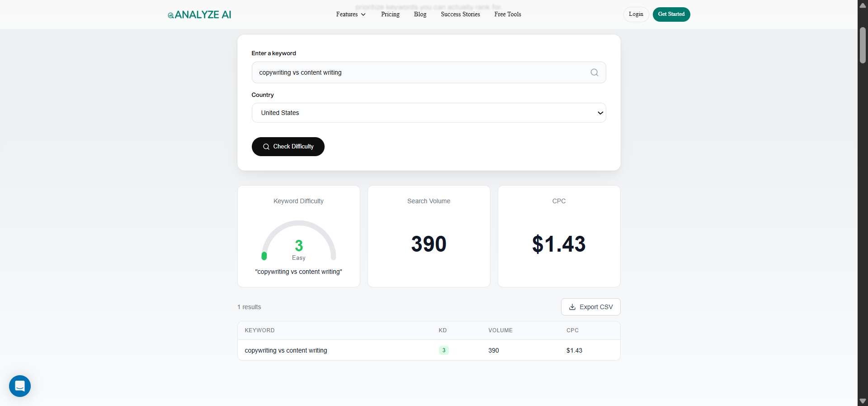This screenshot has height=406, width=868.
Task: Click the keyword difficulty gauge
Action: click(x=299, y=241)
